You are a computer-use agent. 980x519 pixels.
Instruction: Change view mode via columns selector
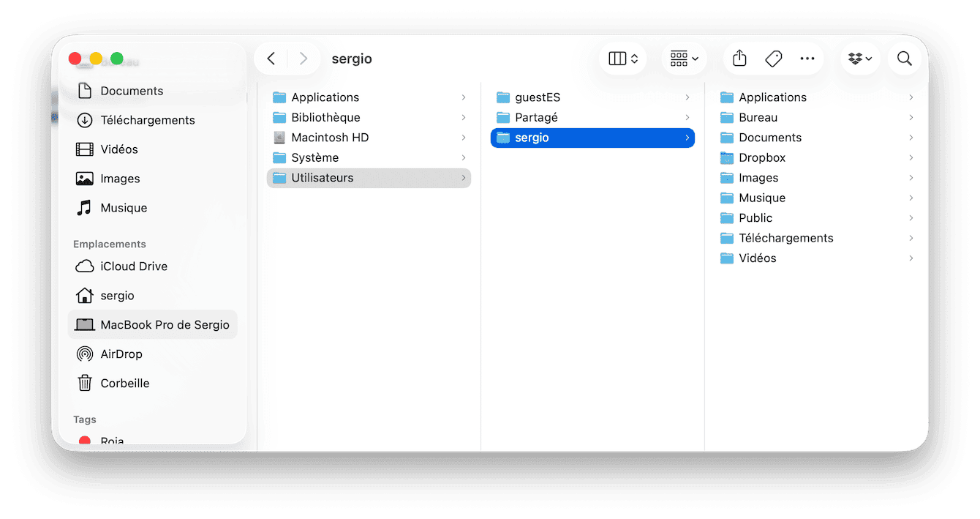[x=624, y=59]
